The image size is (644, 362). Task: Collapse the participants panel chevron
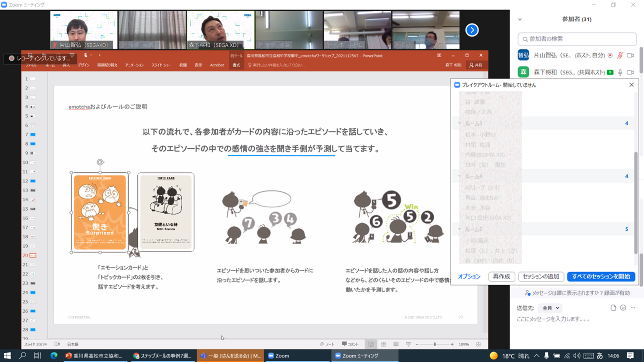[x=520, y=19]
